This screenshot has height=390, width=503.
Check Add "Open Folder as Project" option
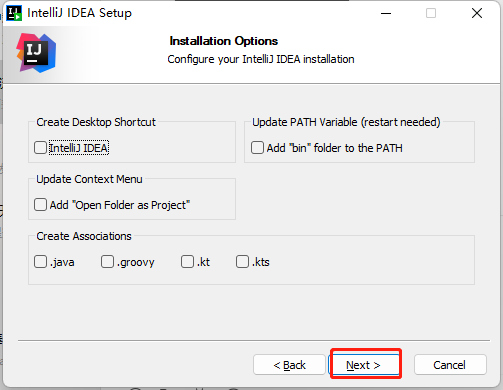(40, 205)
